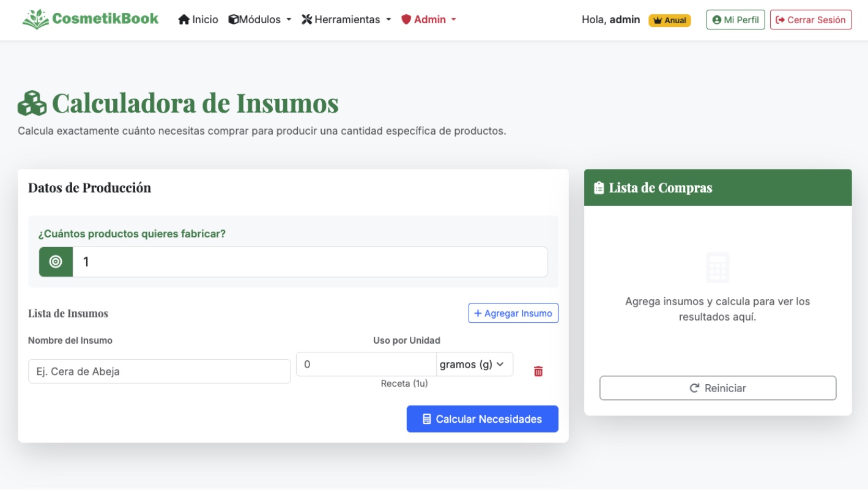The height and width of the screenshot is (501, 868).
Task: Click the clipboard icon on Lista de Compras
Action: (599, 189)
